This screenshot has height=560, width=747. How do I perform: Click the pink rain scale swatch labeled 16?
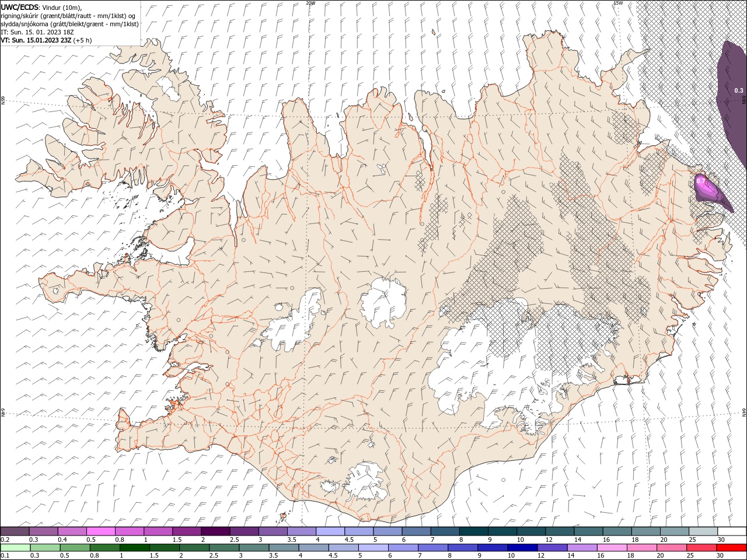point(612,548)
